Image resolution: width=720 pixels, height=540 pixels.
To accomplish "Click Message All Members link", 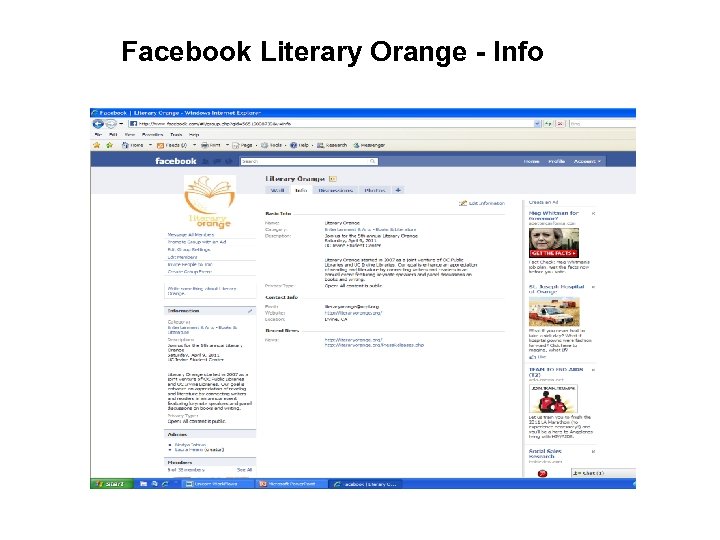I will pos(191,235).
